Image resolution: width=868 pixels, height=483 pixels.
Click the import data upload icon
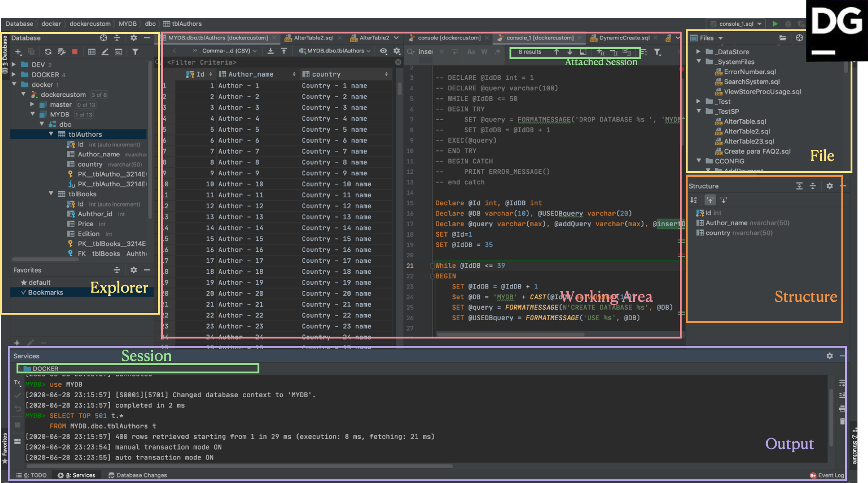(x=284, y=51)
